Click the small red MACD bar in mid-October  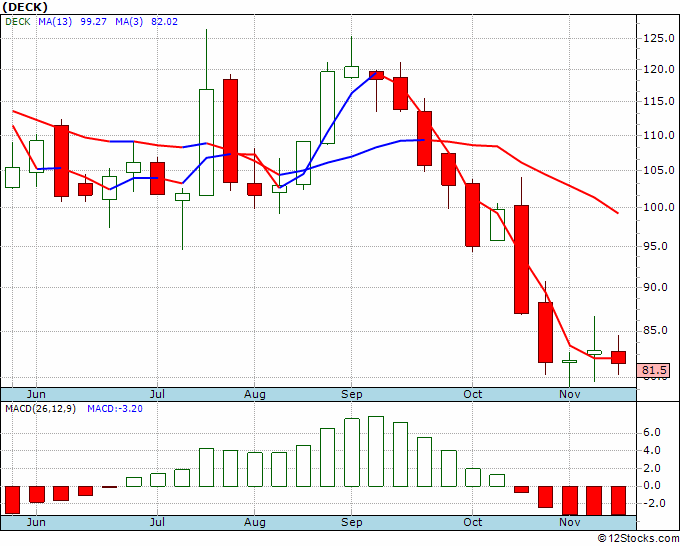pyautogui.click(x=521, y=490)
